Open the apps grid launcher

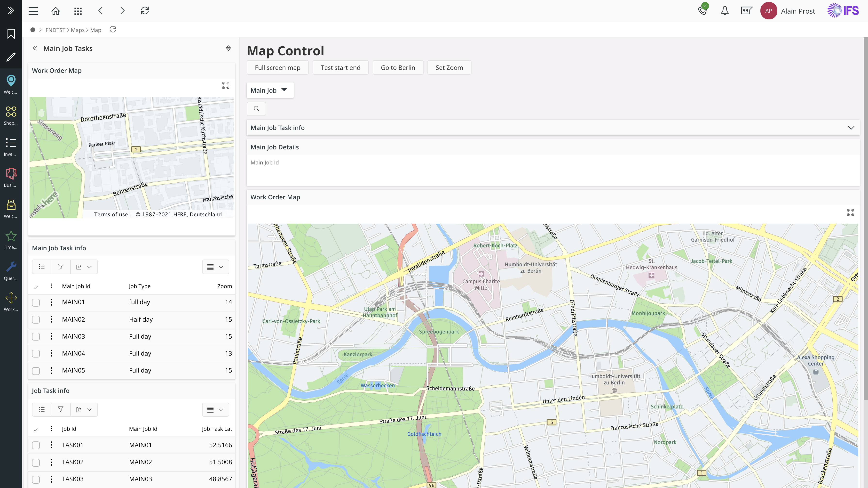pyautogui.click(x=78, y=11)
